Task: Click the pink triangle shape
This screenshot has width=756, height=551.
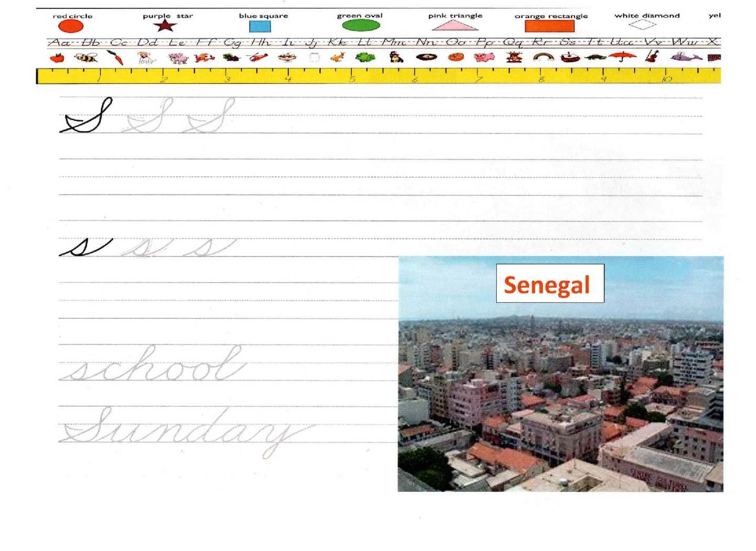Action: [x=455, y=25]
